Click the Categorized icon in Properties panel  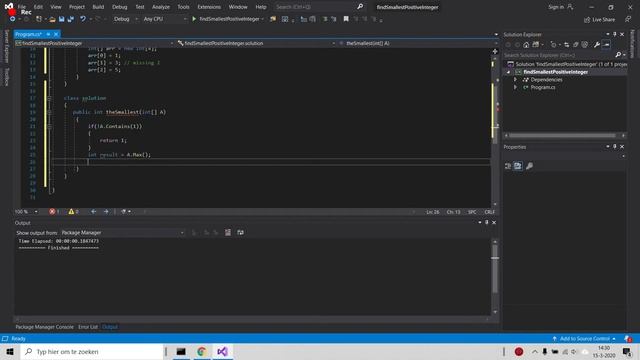508,166
